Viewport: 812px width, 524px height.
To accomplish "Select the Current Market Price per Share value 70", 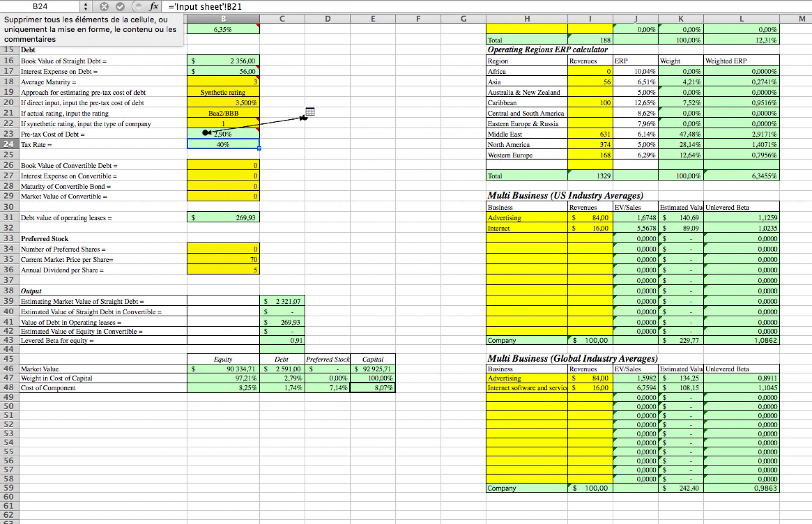I will [223, 259].
